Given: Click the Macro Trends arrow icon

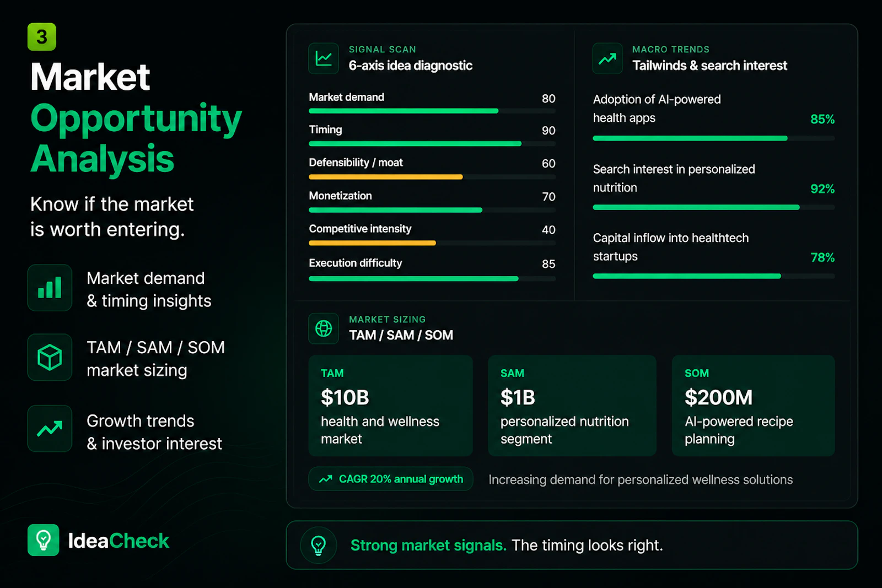Looking at the screenshot, I should click(607, 58).
